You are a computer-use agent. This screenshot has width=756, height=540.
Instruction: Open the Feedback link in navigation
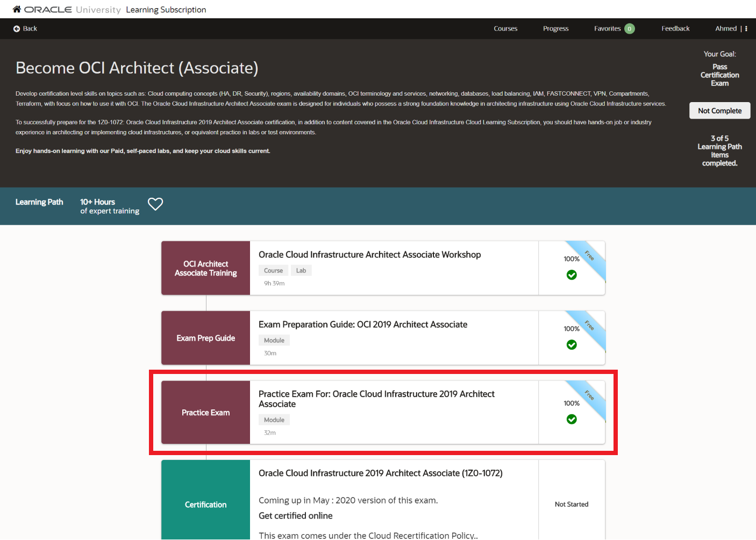pyautogui.click(x=675, y=28)
